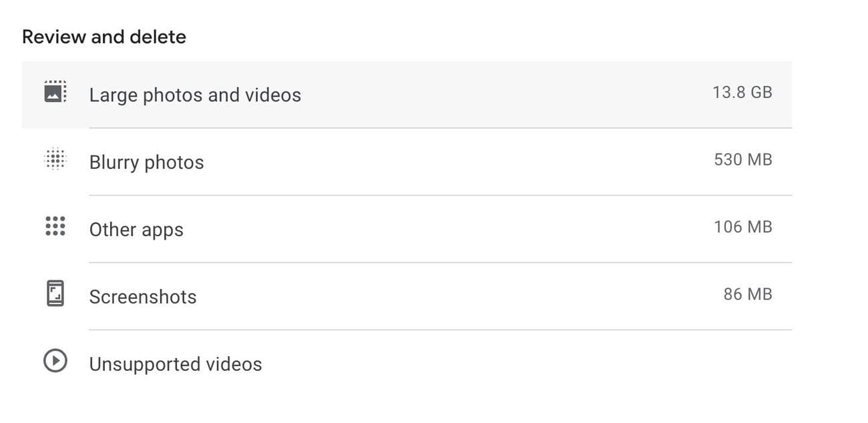
Task: Click the Other apps row
Action: click(x=407, y=228)
